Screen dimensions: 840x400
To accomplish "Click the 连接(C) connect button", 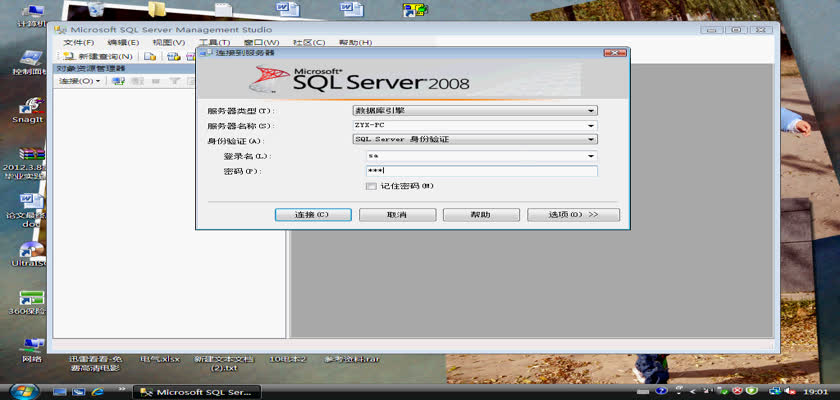I will tap(313, 215).
